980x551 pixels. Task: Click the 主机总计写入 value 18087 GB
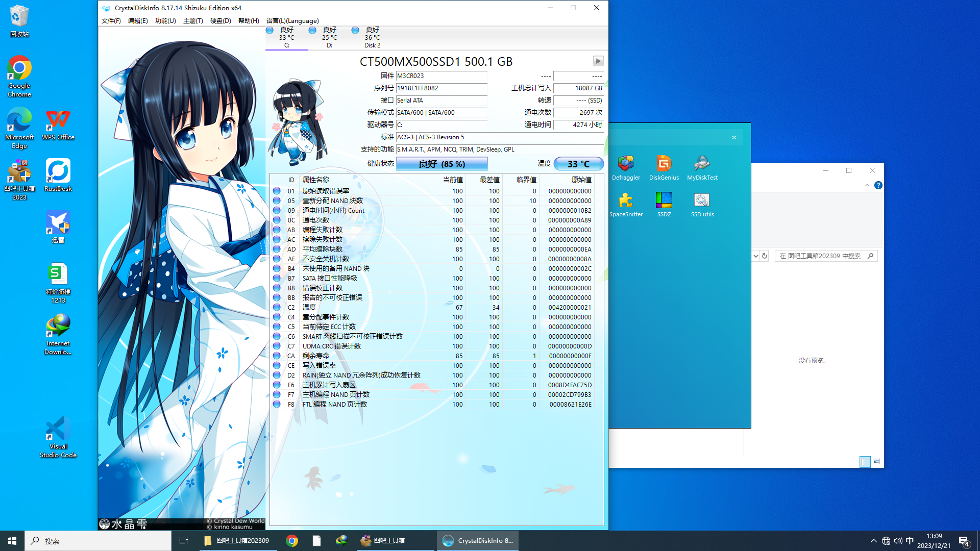[578, 88]
